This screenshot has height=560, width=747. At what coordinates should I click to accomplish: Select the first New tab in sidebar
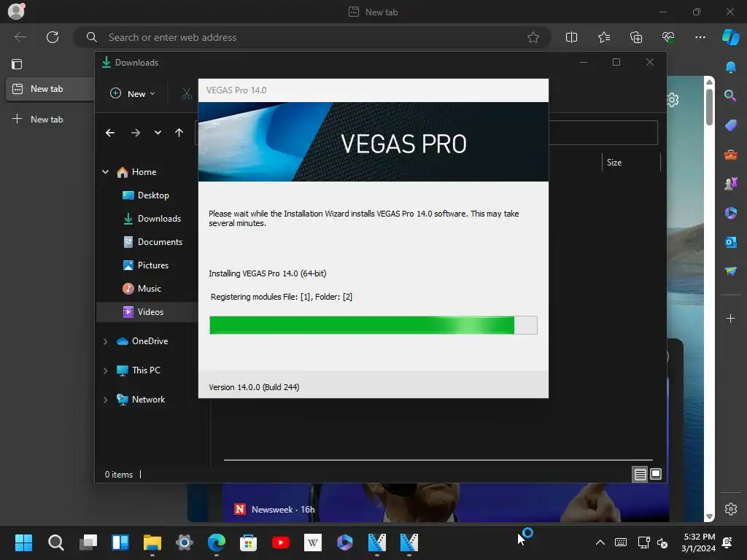(x=50, y=89)
